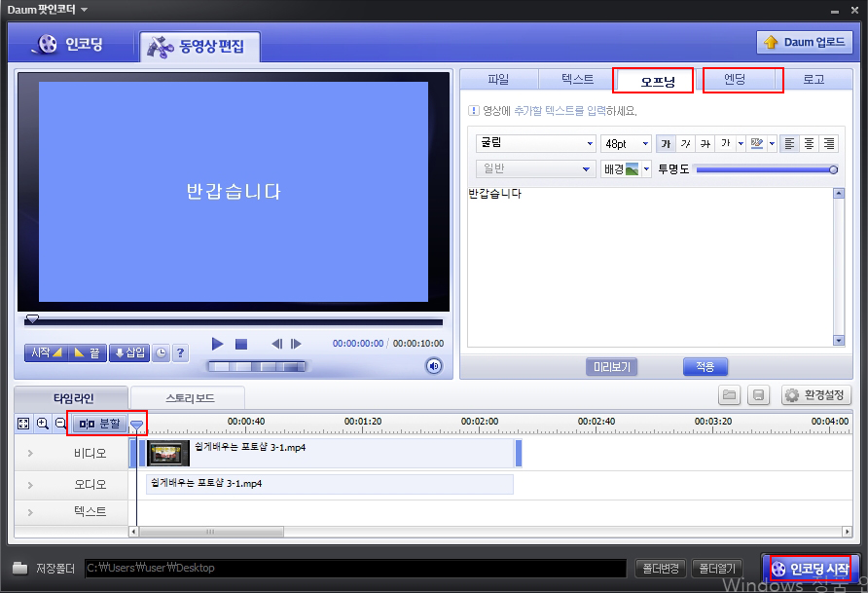Click the fit-to-window timeline icon

pos(23,425)
